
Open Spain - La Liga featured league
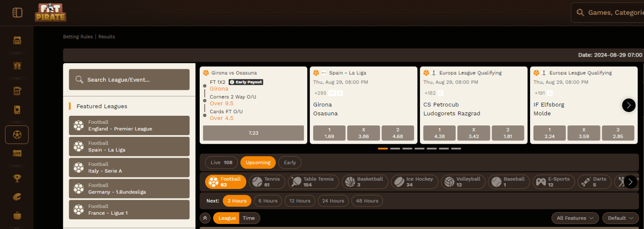(x=129, y=146)
